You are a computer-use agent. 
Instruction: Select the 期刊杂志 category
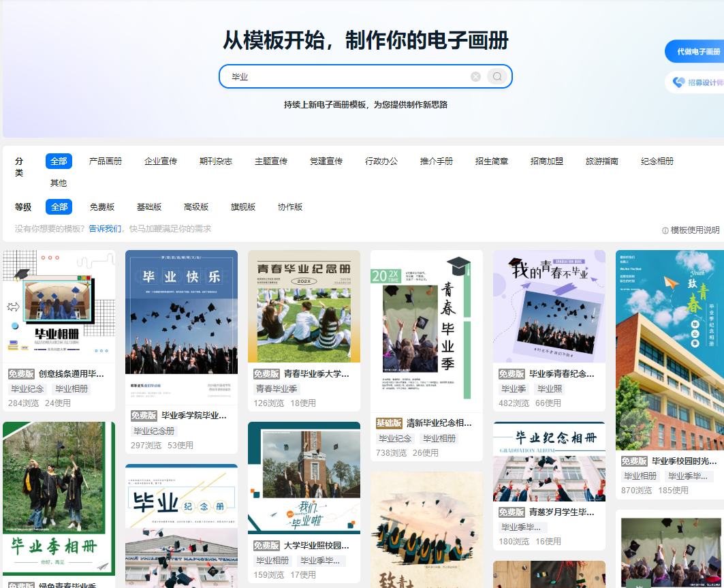pyautogui.click(x=216, y=161)
